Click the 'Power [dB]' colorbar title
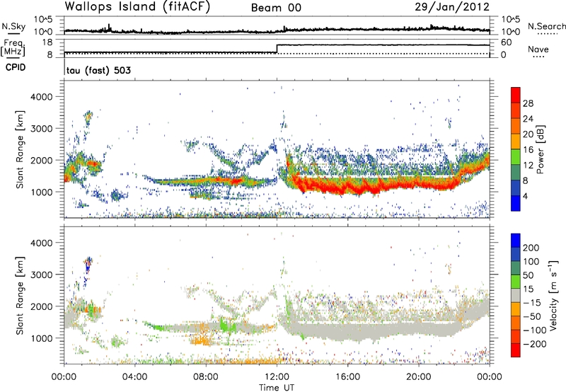566x392 pixels. tap(541, 149)
